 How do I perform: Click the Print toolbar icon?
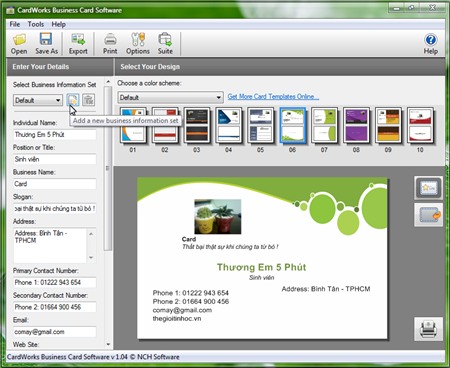pyautogui.click(x=110, y=44)
